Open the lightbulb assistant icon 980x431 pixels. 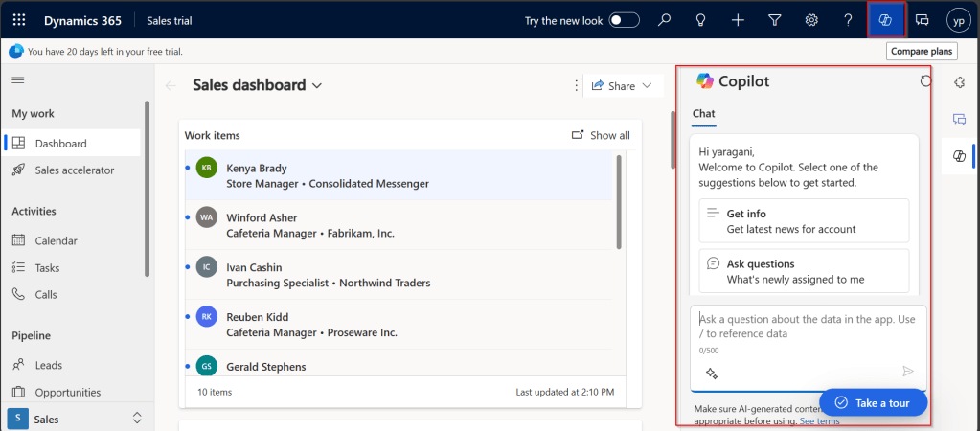coord(701,19)
